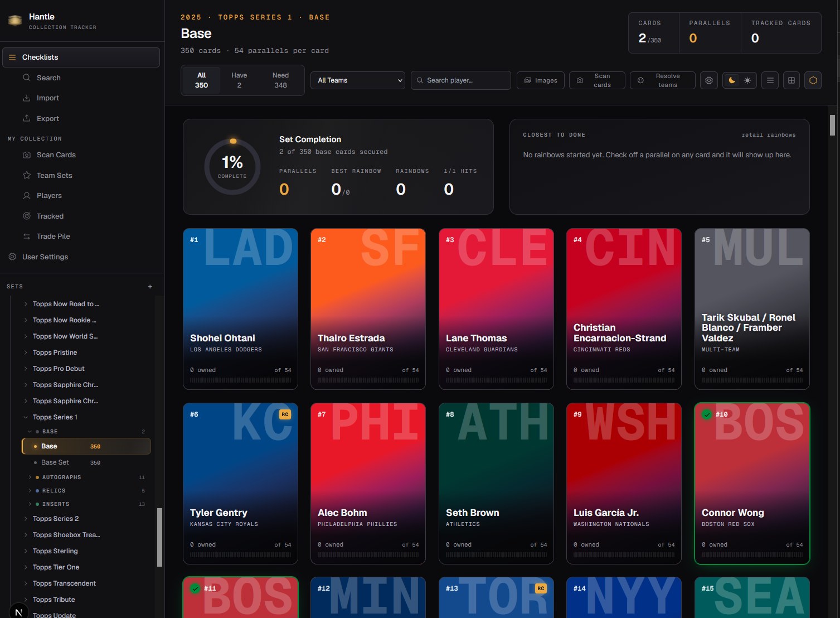This screenshot has width=840, height=618.
Task: Expand the Topps Series 2 node
Action: tap(26, 519)
